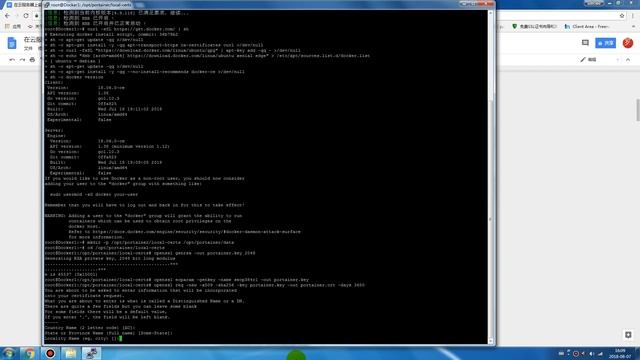Open the green shield bookmark

534,27
